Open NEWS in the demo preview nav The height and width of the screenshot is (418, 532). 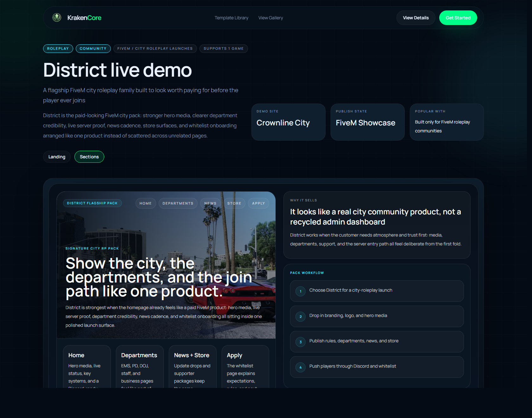pyautogui.click(x=210, y=203)
